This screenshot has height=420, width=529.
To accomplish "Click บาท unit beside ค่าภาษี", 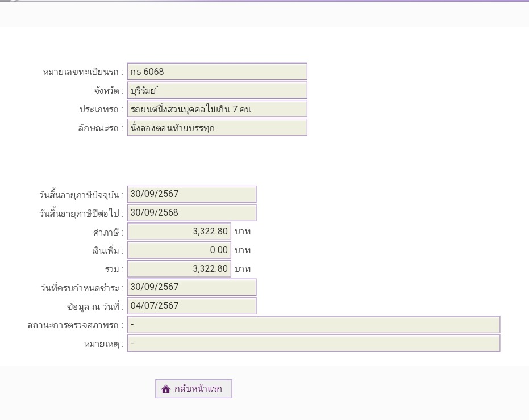I will (x=243, y=232).
